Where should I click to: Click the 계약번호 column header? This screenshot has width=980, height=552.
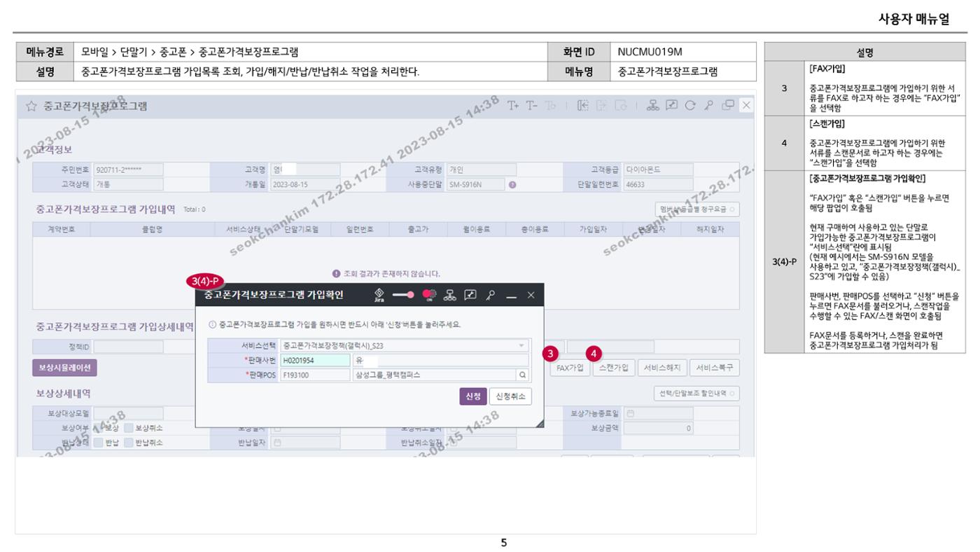[61, 229]
